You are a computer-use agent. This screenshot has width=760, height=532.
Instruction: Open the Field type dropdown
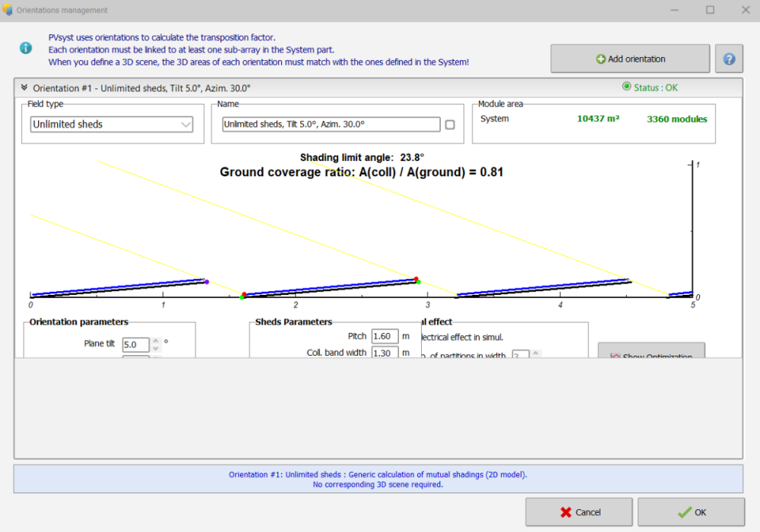coord(112,125)
